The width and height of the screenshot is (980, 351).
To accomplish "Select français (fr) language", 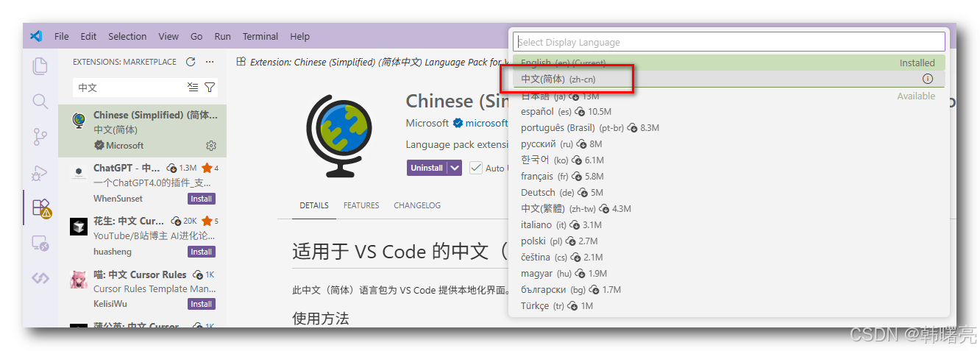I will [728, 177].
